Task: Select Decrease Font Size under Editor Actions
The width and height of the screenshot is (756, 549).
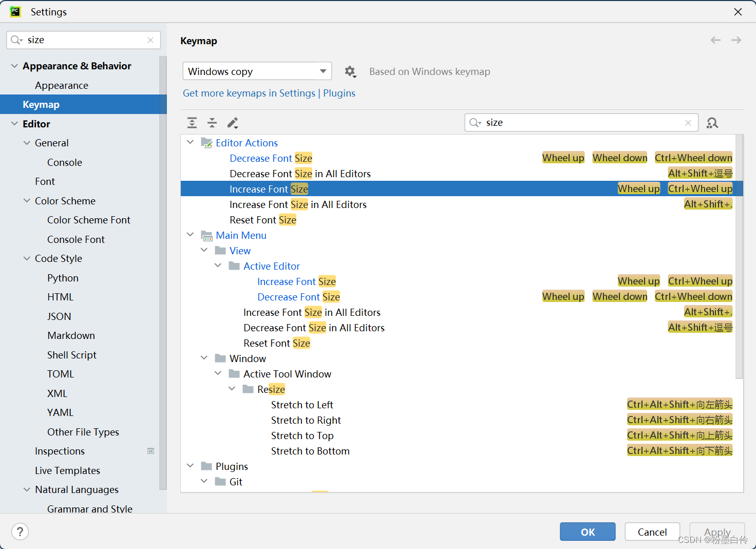Action: point(271,158)
